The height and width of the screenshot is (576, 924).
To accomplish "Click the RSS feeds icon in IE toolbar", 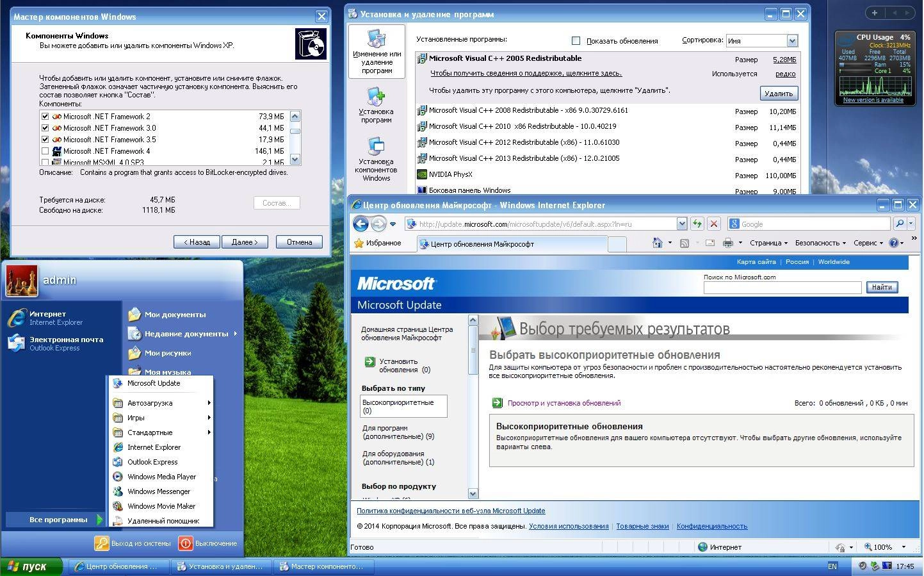I will [x=685, y=243].
